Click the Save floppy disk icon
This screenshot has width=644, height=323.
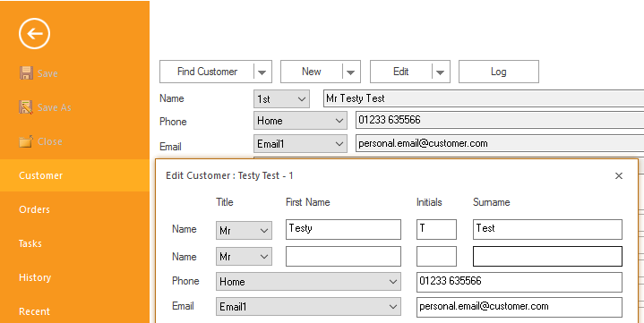pyautogui.click(x=26, y=73)
